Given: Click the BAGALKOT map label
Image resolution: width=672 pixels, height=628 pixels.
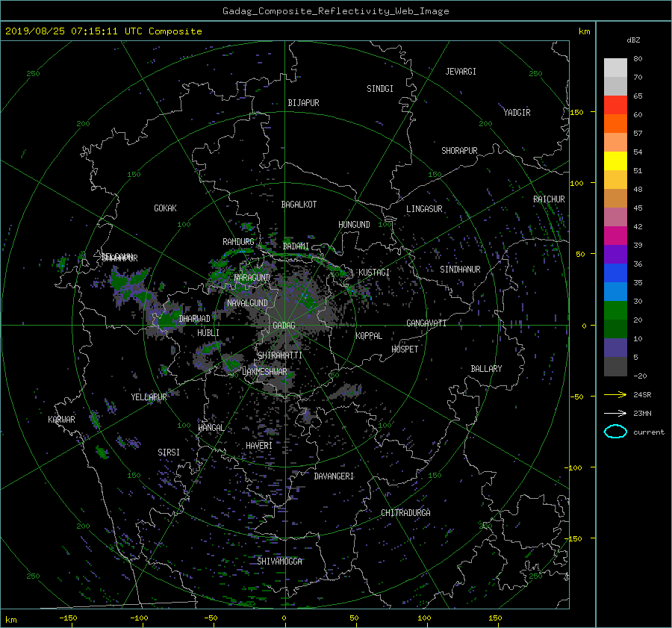Looking at the screenshot, I should click(x=299, y=205).
